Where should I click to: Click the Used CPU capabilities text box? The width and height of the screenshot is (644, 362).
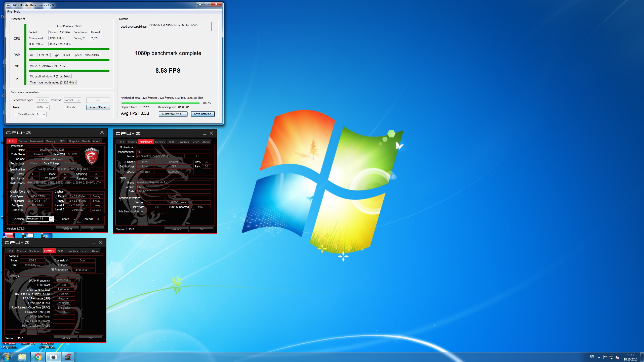click(180, 27)
